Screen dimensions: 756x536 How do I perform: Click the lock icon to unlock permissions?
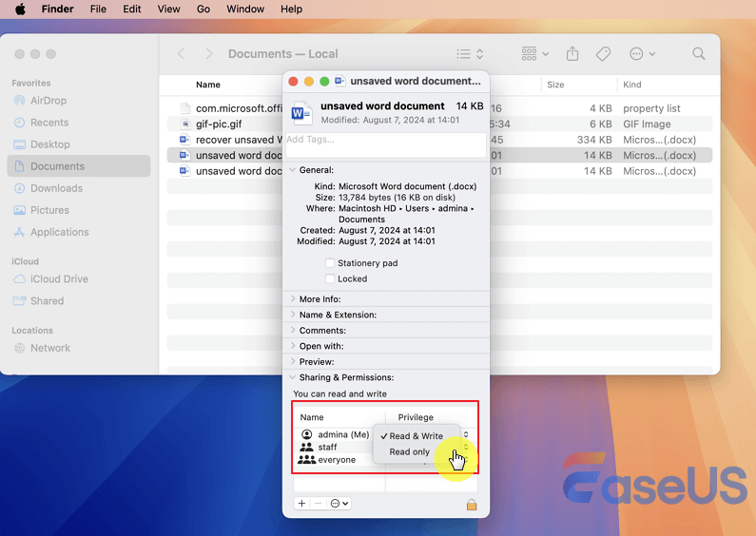tap(471, 505)
